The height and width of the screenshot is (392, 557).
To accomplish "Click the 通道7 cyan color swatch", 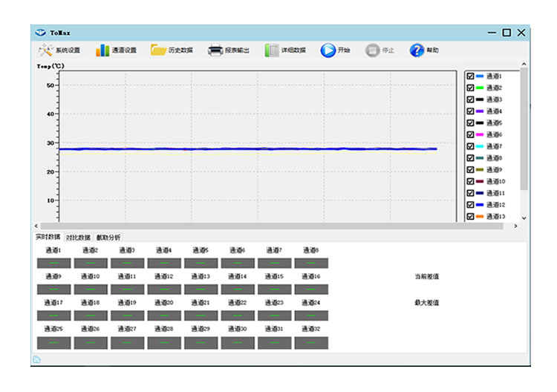I will [x=480, y=146].
